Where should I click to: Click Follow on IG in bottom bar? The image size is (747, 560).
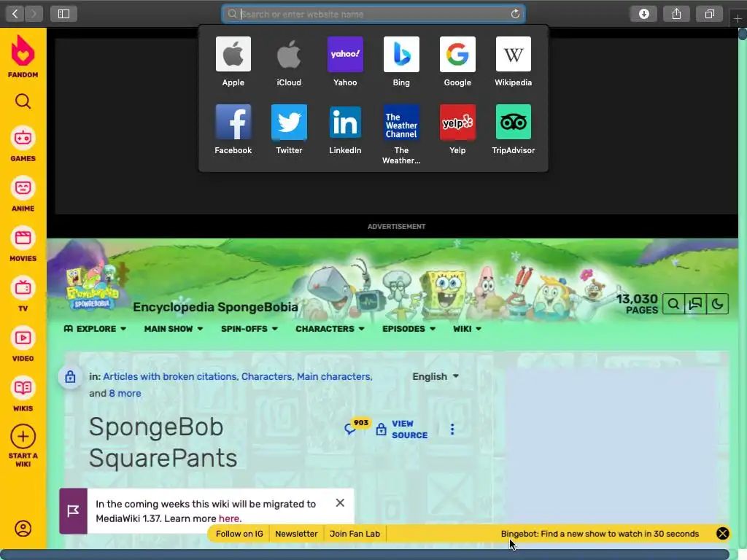pos(239,534)
